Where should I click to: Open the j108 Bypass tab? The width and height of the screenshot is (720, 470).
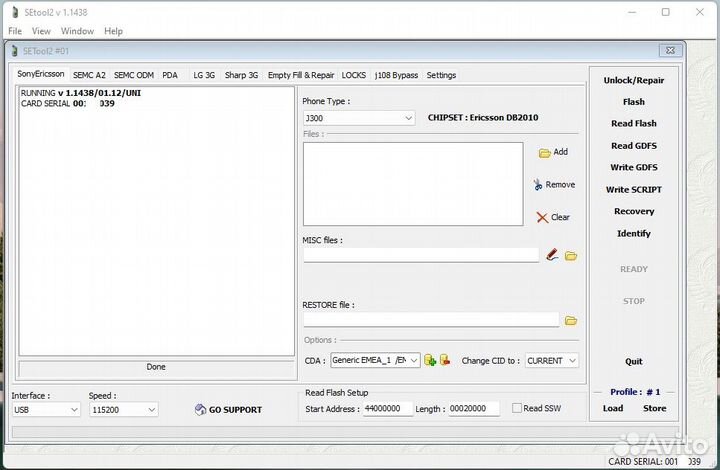tap(396, 75)
